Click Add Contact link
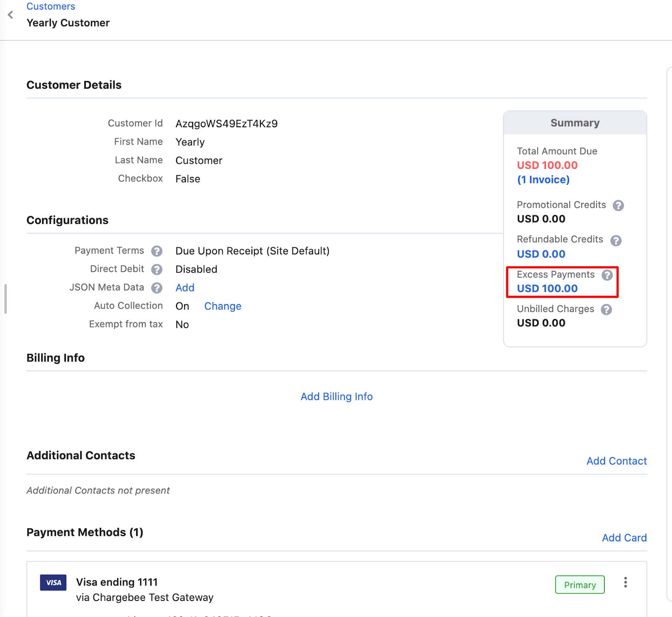The width and height of the screenshot is (672, 617). (x=616, y=461)
